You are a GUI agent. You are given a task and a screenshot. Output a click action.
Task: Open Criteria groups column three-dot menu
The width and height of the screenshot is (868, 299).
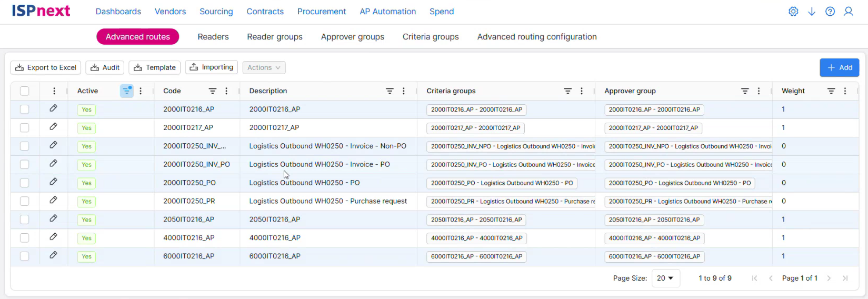pyautogui.click(x=582, y=91)
